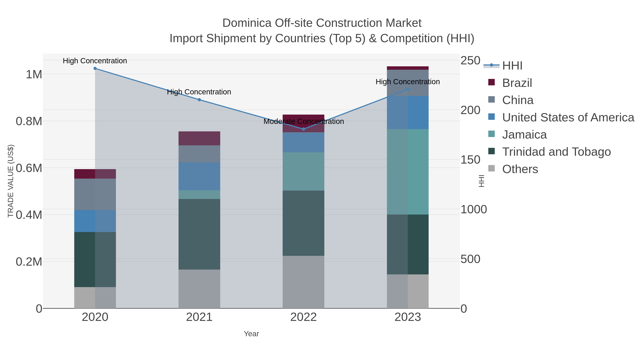
Task: Click the HHI line marker icon in legend
Action: (492, 65)
